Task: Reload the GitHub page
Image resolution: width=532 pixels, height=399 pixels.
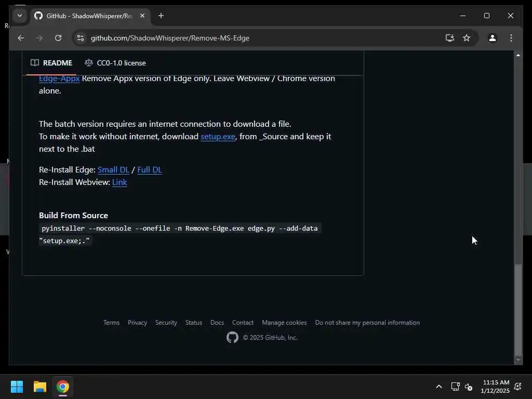Action: click(58, 38)
